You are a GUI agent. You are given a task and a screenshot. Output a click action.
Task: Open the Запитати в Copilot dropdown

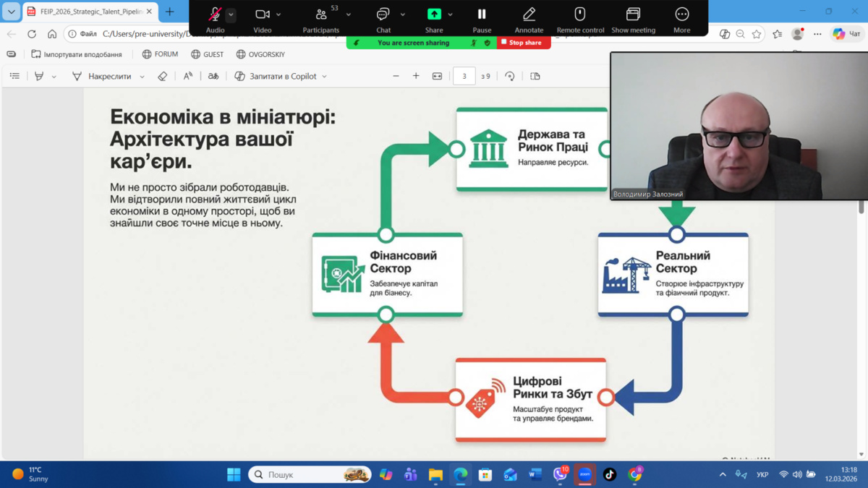coord(324,77)
